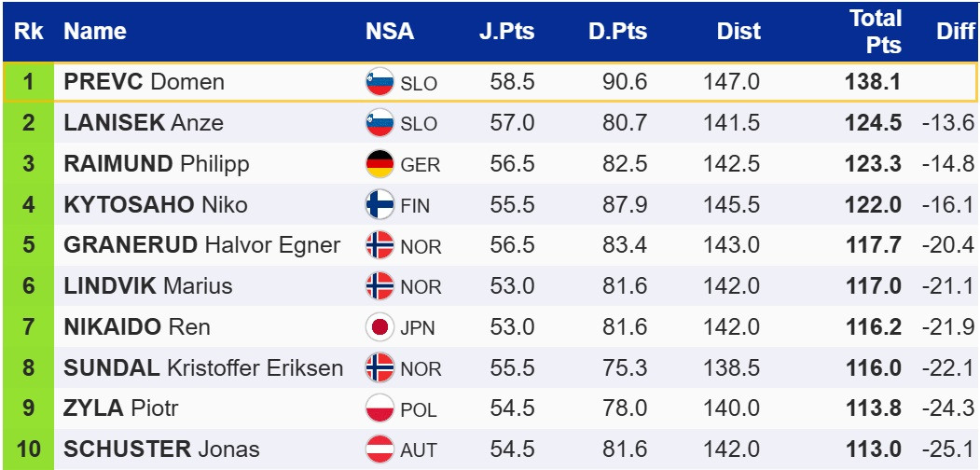Open GRANERUD Halvor Egner's name link
Viewport: 980px width, 470px height.
[x=201, y=245]
